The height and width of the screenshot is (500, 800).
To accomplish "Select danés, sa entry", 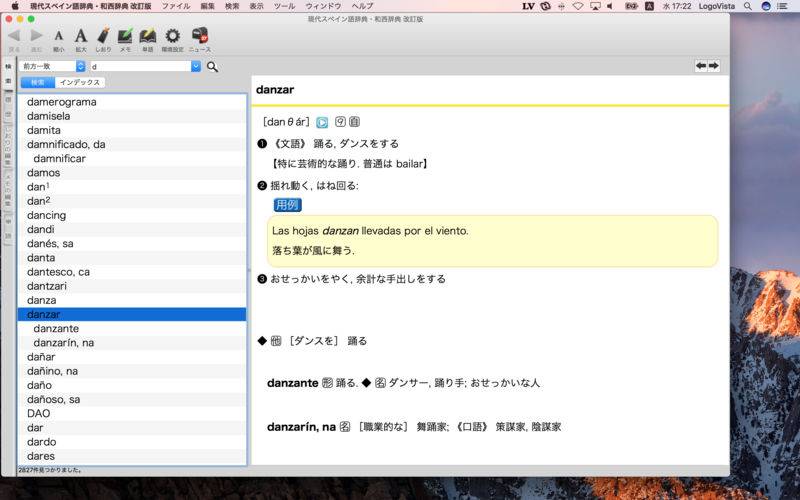I will (x=132, y=244).
